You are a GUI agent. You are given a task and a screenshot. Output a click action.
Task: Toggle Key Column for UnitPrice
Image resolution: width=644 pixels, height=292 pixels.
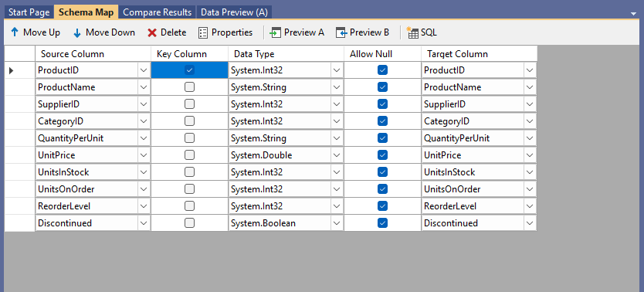pyautogui.click(x=189, y=155)
